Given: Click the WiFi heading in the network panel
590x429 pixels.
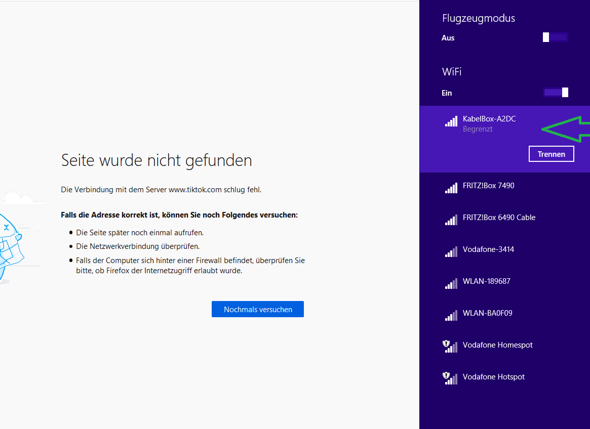Looking at the screenshot, I should (x=452, y=72).
